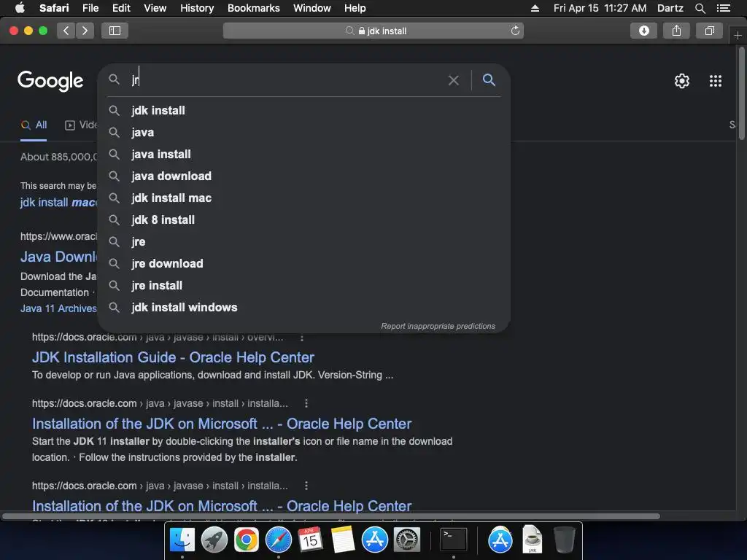
Task: Open the History menu
Action: tap(197, 8)
